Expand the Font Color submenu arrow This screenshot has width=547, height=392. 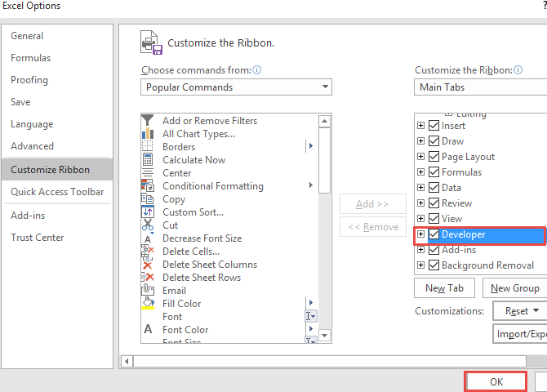[310, 328]
